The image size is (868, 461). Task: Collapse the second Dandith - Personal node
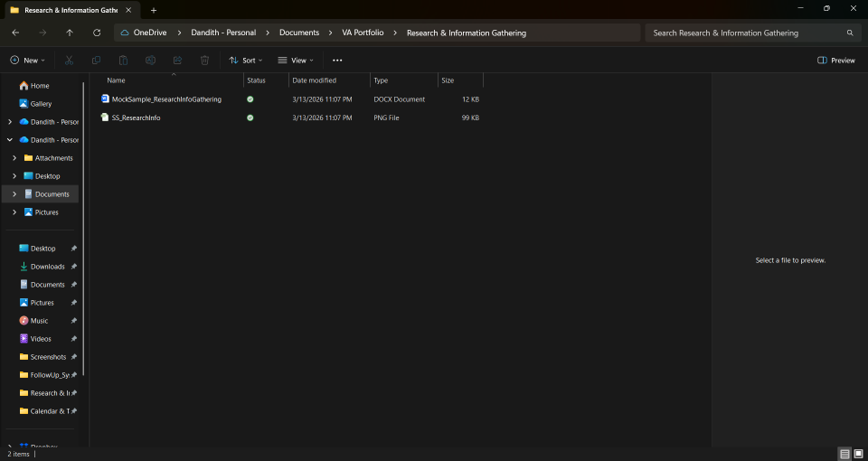(x=10, y=140)
